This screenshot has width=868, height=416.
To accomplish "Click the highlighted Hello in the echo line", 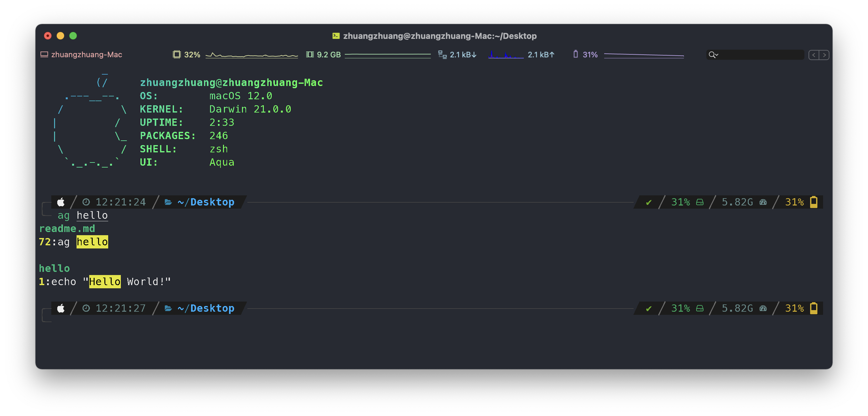I will (105, 282).
